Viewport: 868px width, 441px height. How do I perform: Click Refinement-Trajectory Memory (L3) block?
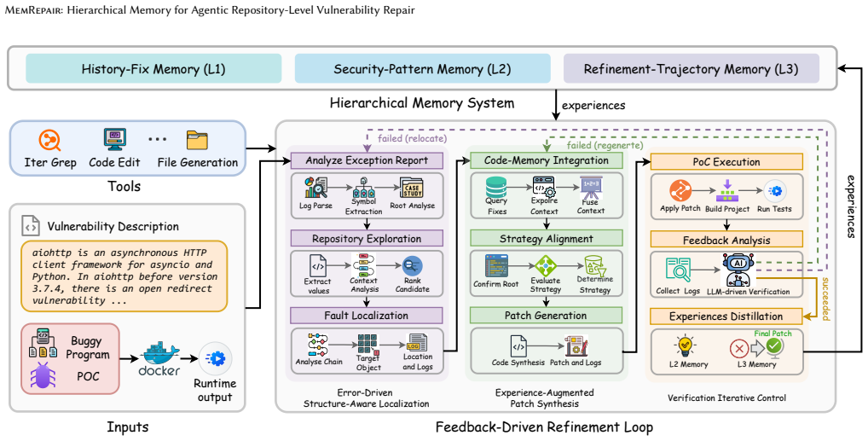click(692, 69)
